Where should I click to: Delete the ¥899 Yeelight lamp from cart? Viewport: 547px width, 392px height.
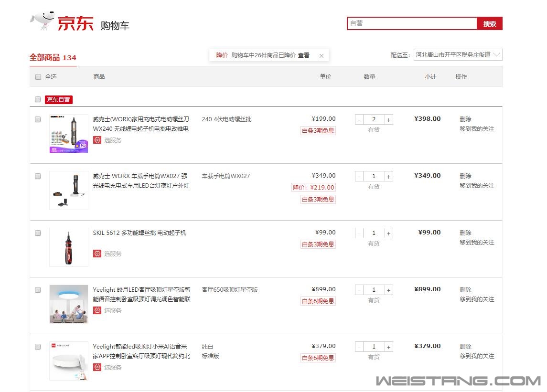465,290
